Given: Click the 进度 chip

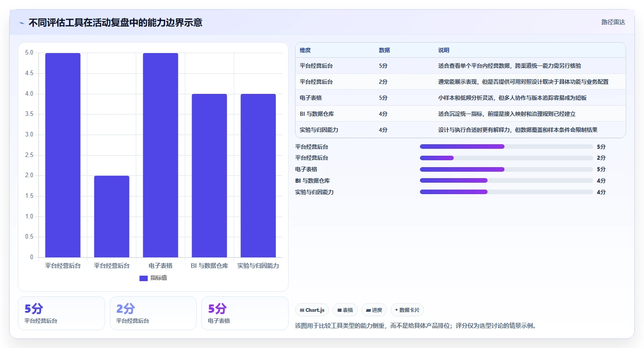Looking at the screenshot, I should 374,310.
